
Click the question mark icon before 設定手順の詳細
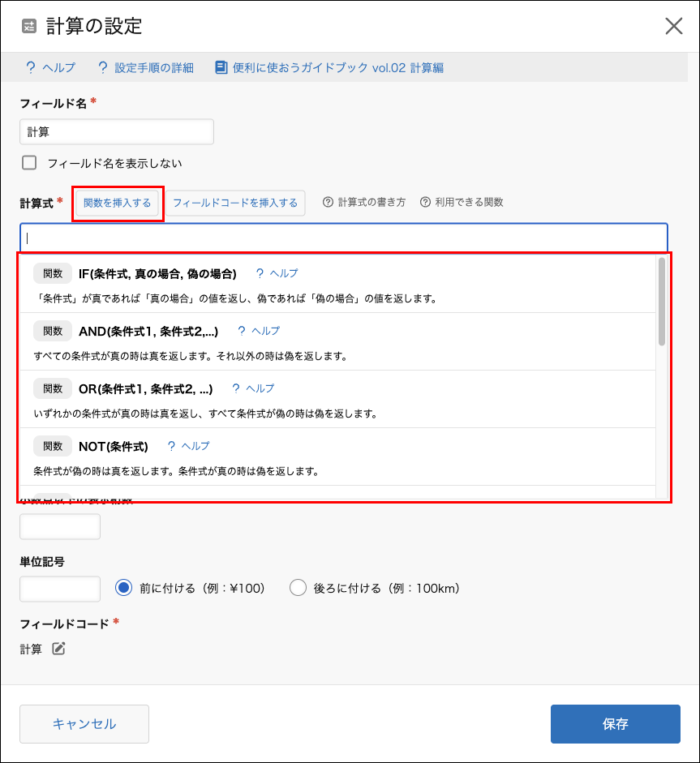103,67
